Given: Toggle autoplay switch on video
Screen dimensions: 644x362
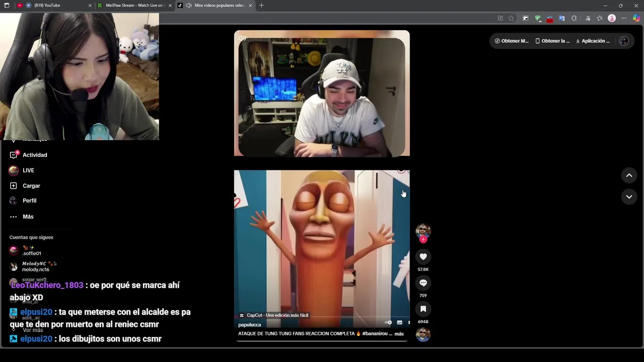Looking at the screenshot, I should click(x=388, y=323).
